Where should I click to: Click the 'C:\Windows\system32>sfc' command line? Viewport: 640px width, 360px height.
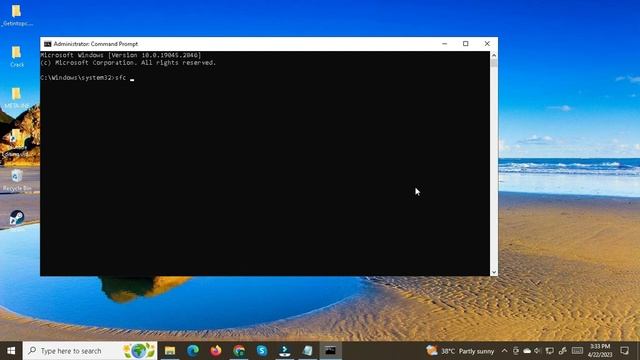pos(83,78)
